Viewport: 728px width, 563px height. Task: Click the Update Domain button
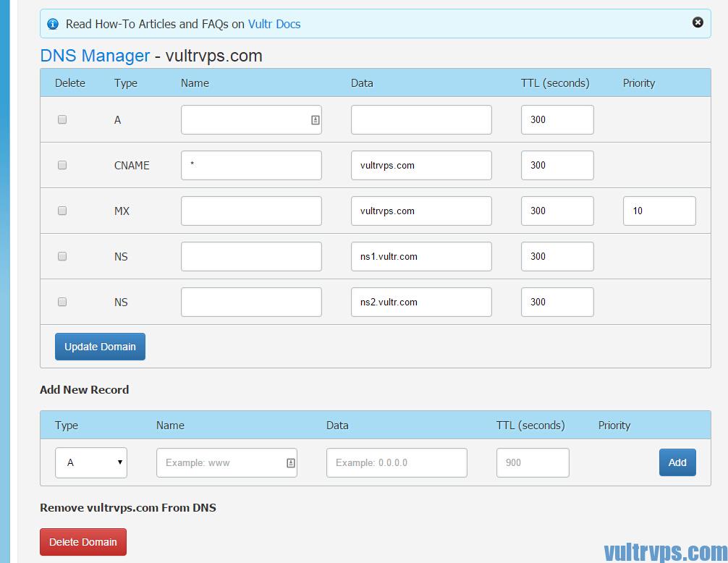pos(101,347)
